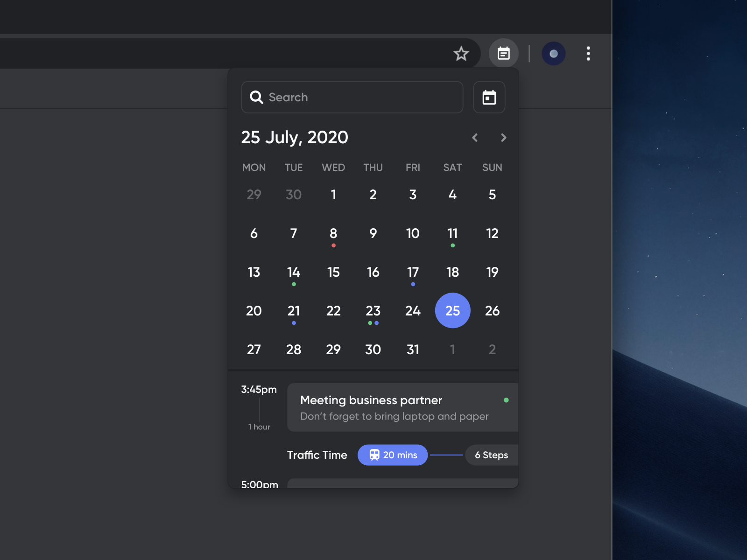
Task: Select the MON weekday header
Action: point(254,168)
